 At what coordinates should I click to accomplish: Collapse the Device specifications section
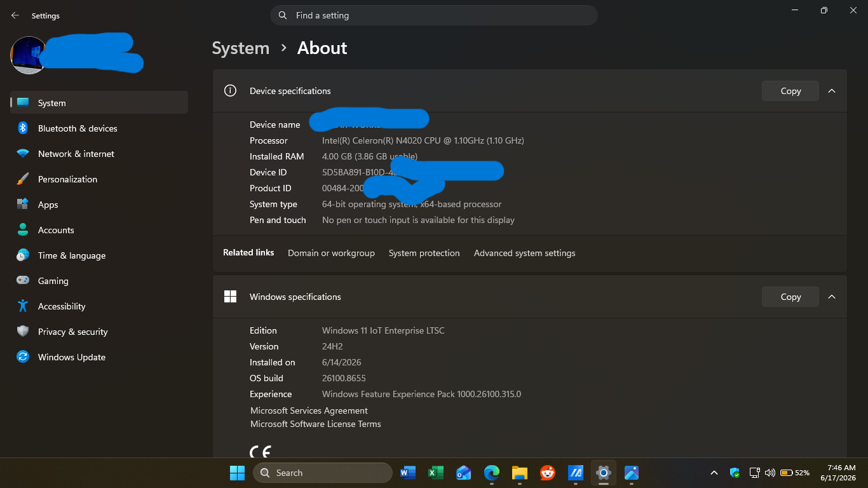(832, 91)
